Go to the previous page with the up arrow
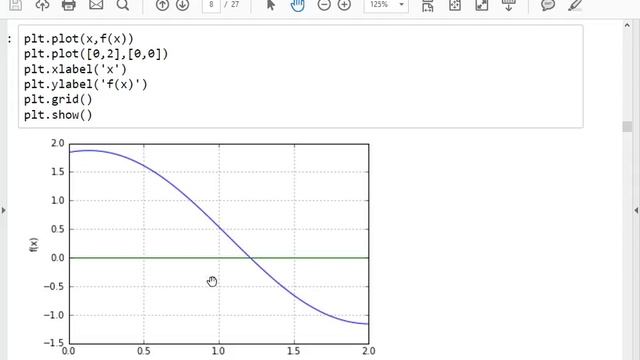 click(x=162, y=5)
